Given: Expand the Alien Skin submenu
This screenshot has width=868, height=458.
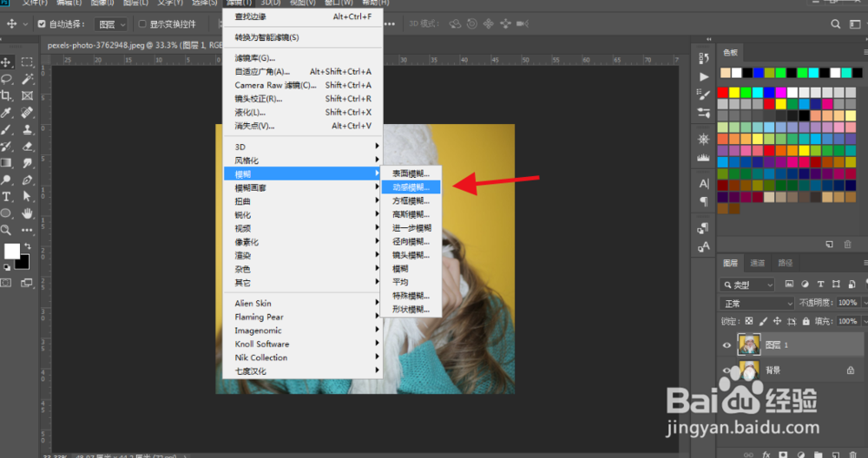Looking at the screenshot, I should click(x=302, y=303).
